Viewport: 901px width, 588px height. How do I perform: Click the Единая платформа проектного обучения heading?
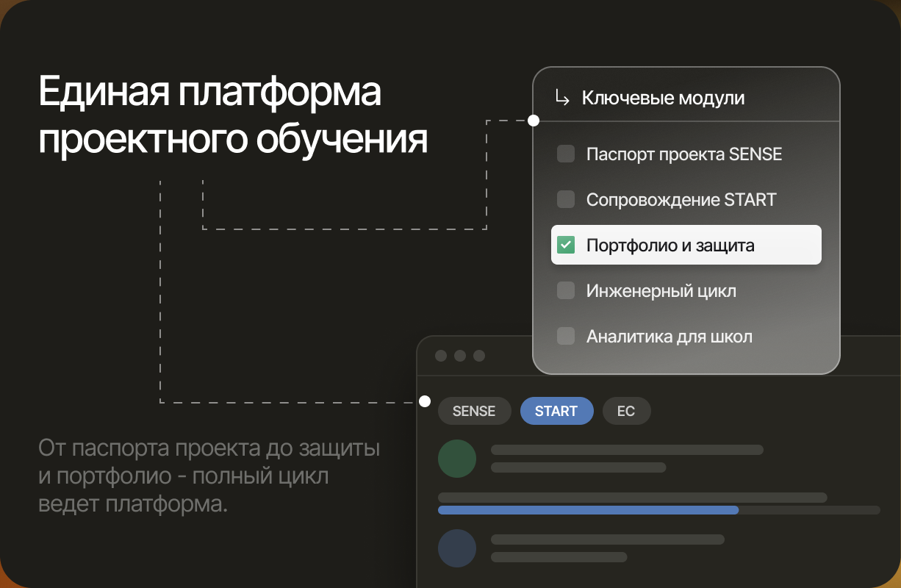[232, 115]
